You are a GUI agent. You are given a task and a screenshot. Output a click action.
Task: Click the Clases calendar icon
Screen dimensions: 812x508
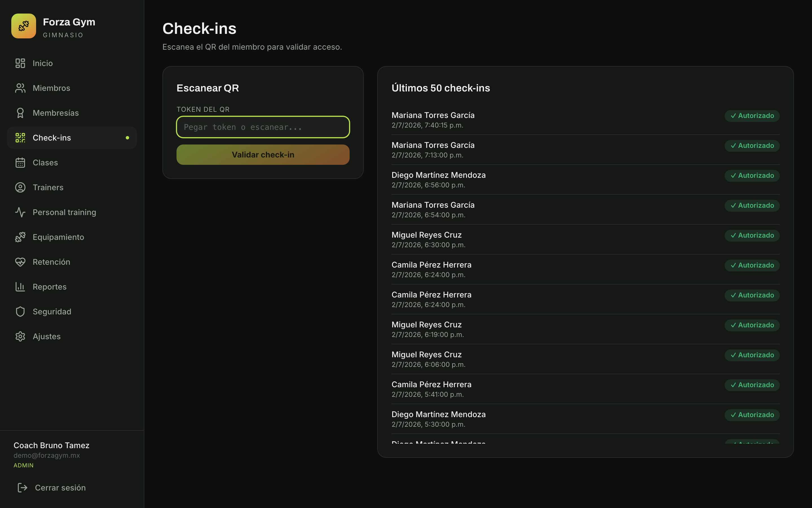point(20,163)
